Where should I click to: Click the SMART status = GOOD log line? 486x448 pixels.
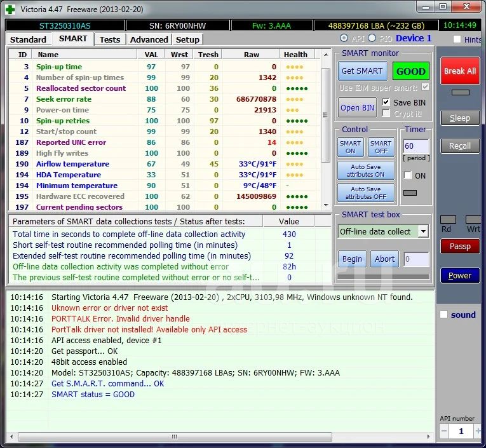[x=93, y=395]
